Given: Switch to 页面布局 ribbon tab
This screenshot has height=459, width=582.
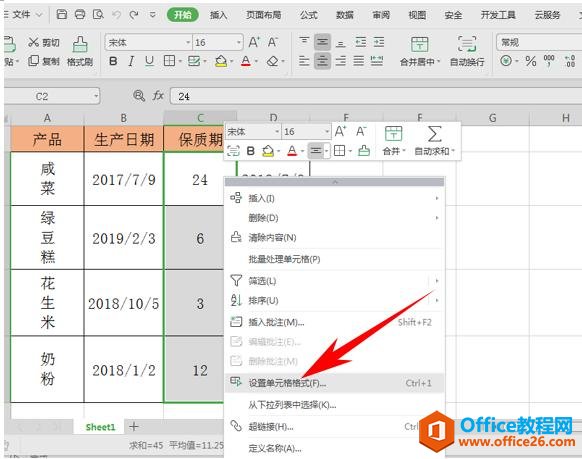Looking at the screenshot, I should tap(264, 15).
